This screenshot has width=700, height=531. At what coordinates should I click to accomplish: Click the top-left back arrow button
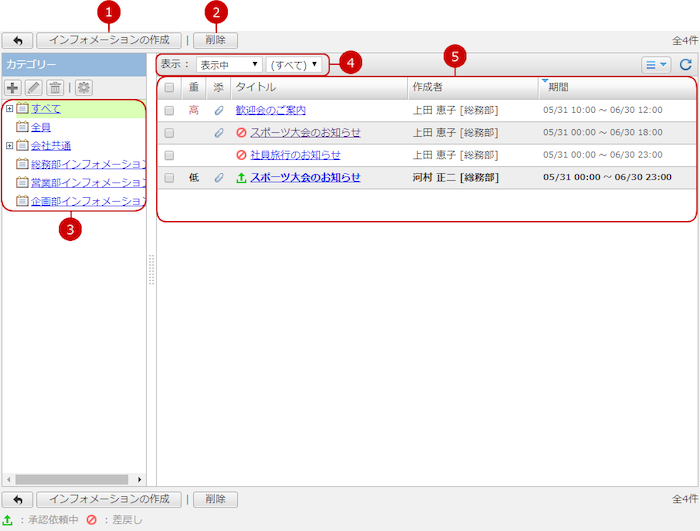[x=17, y=41]
